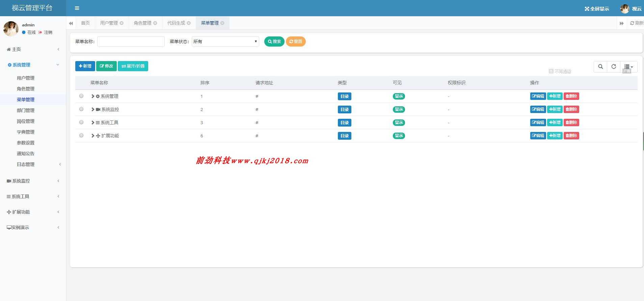Viewport: 644px width, 301px height.
Task: Delete the 扩展功能 row
Action: [571, 136]
